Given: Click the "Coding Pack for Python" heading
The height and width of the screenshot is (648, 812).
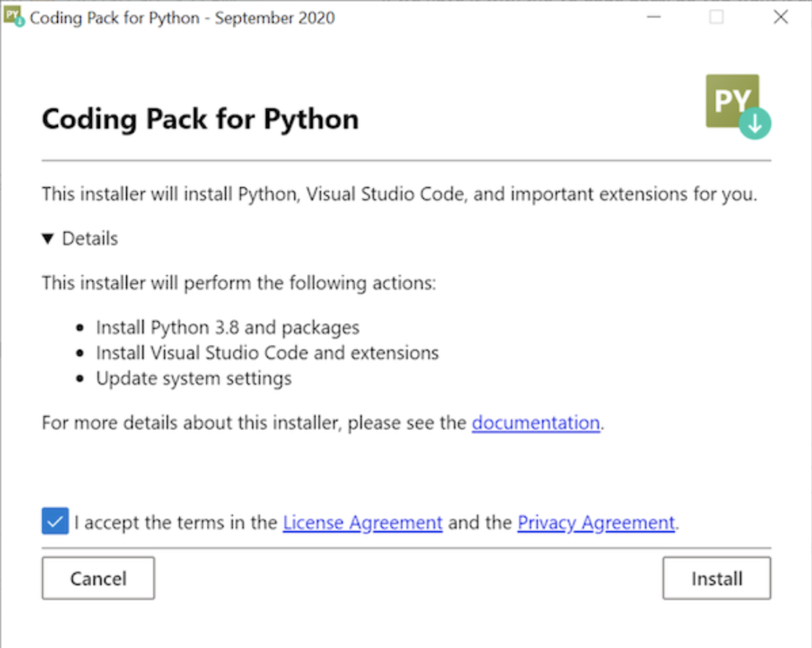Looking at the screenshot, I should [200, 119].
